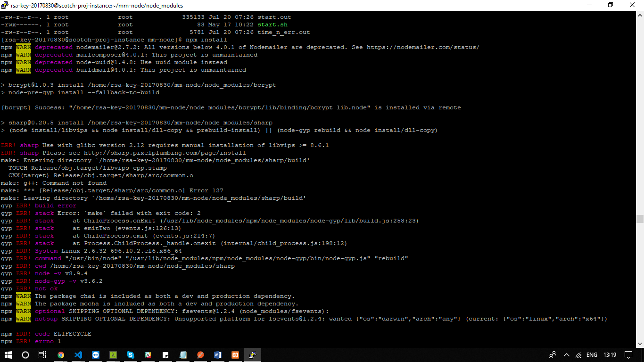Screen dimensions: 644x362
Task: Click the terminal scrollbar thumb
Action: pyautogui.click(x=640, y=219)
